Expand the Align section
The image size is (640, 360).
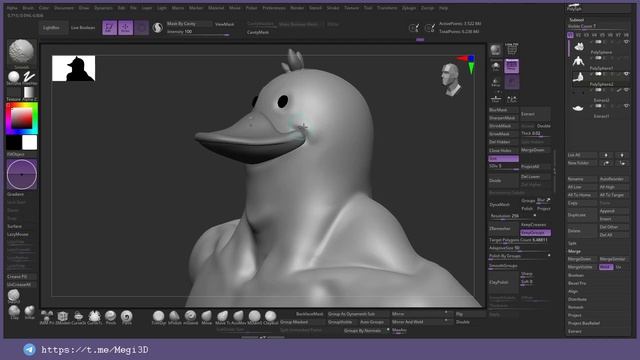(x=573, y=291)
